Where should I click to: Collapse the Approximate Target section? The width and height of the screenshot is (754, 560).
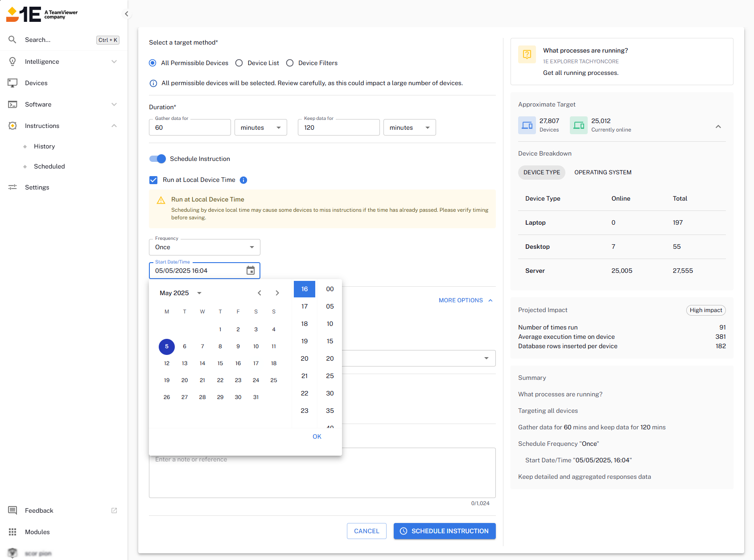click(718, 127)
